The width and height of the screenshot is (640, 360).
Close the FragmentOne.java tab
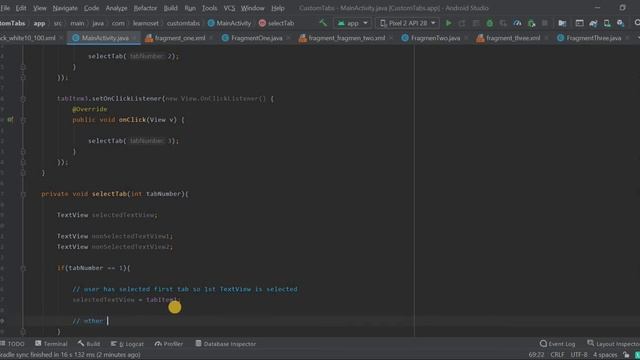point(289,38)
